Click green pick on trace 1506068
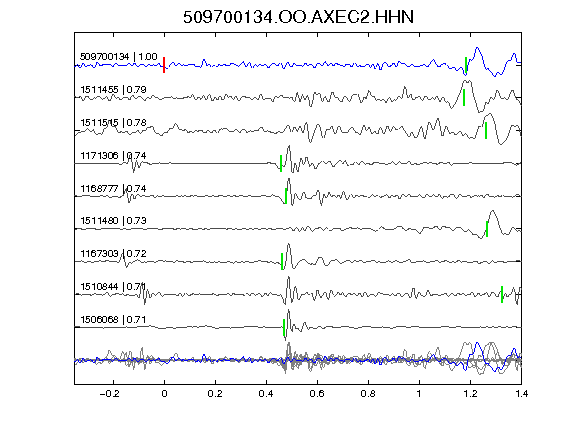The image size is (576, 432). [284, 327]
